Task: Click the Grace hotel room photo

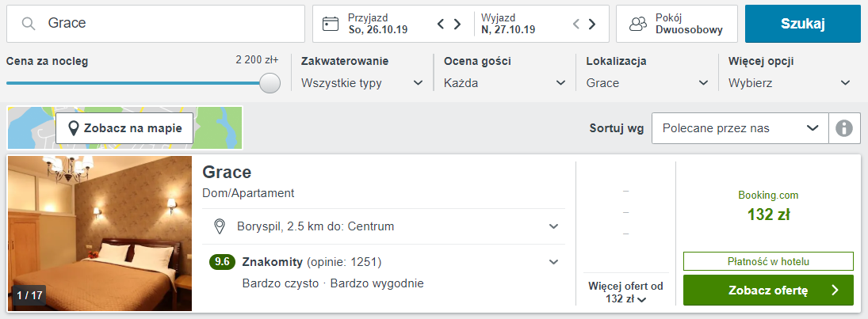Action: (100, 234)
